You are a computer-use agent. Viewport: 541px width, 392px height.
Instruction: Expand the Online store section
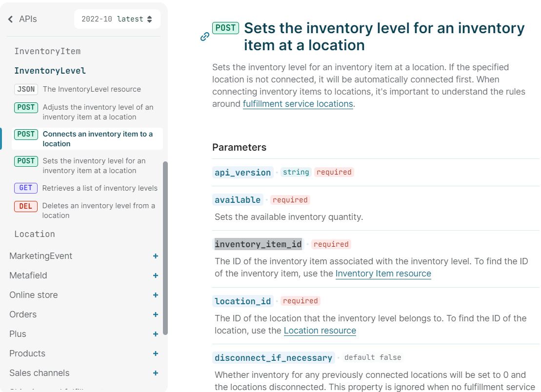(x=155, y=295)
